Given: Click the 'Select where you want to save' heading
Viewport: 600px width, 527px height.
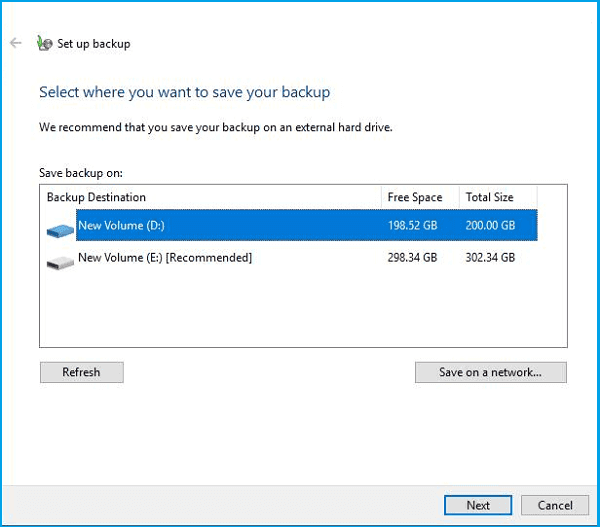Looking at the screenshot, I should coord(184,92).
